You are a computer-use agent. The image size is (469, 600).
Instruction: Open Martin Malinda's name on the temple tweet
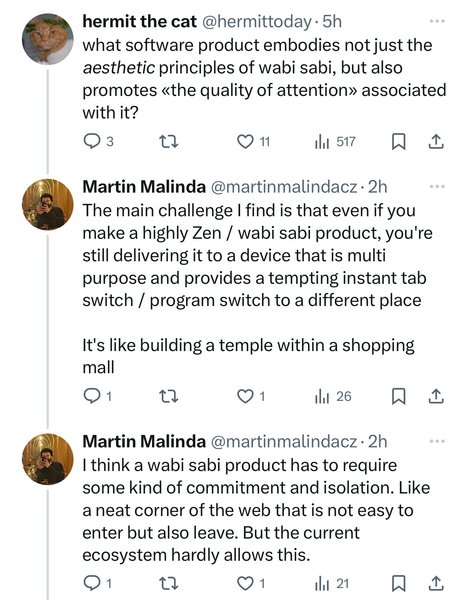[x=144, y=187]
